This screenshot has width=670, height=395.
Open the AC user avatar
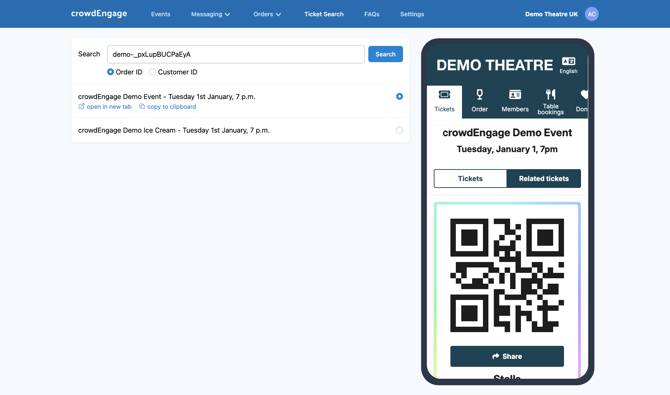(x=592, y=14)
